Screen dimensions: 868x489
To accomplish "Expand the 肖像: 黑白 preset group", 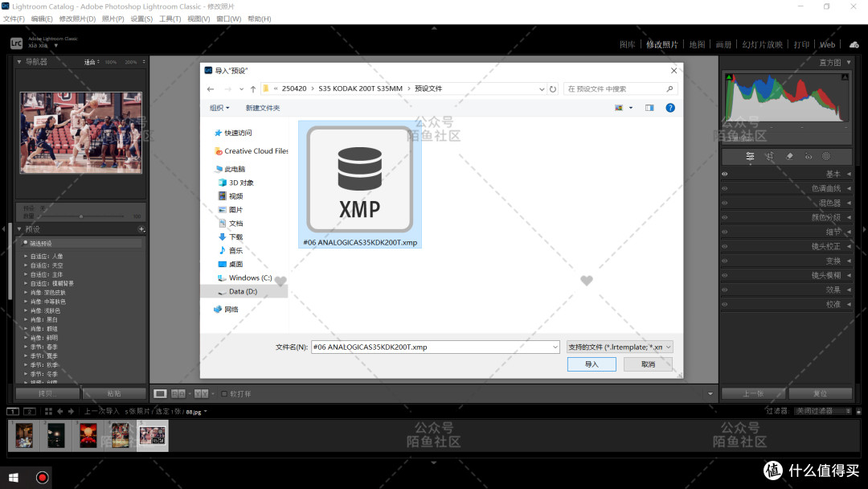I will [x=26, y=319].
